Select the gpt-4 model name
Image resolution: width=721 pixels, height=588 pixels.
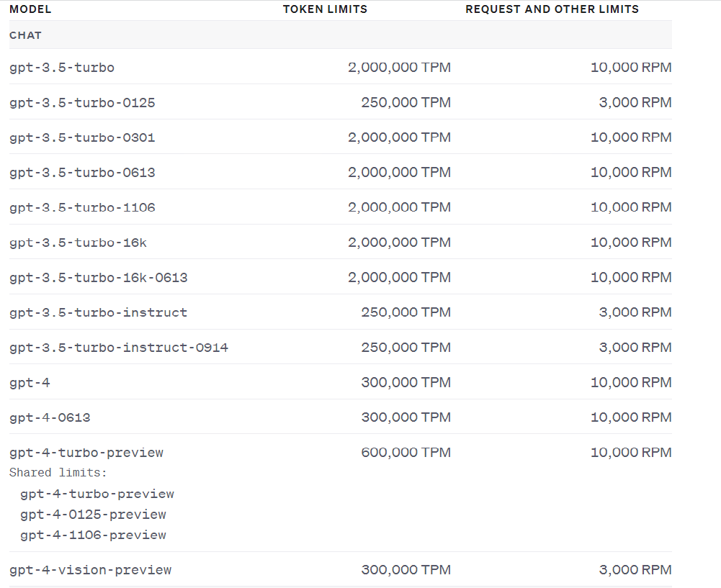(x=30, y=383)
